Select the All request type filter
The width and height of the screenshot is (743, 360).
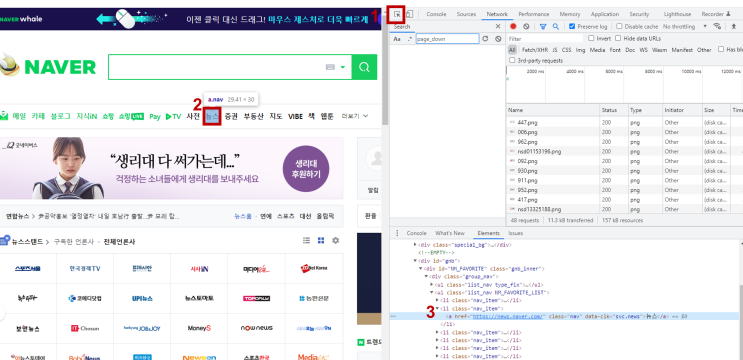pyautogui.click(x=512, y=50)
